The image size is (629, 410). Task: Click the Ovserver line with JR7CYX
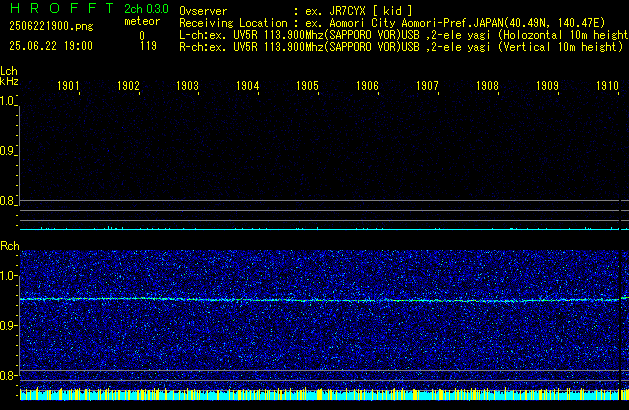click(x=296, y=11)
